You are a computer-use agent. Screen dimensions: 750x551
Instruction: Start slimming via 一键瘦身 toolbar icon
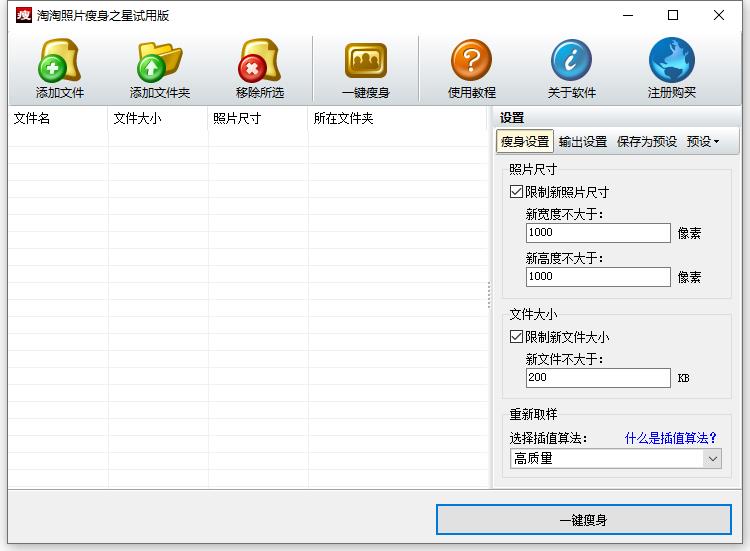(x=365, y=60)
